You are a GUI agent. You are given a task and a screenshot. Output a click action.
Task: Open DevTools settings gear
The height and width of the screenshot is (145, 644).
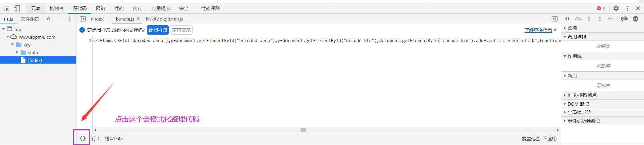tap(616, 8)
